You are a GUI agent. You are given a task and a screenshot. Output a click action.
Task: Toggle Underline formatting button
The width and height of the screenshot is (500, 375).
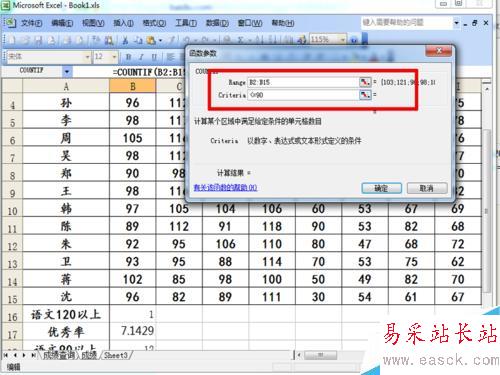(x=154, y=57)
